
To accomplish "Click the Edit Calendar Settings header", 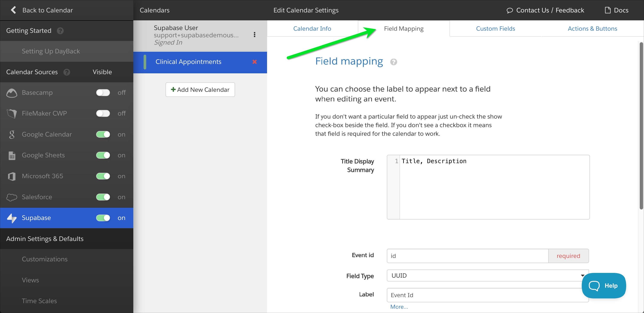I will 306,10.
